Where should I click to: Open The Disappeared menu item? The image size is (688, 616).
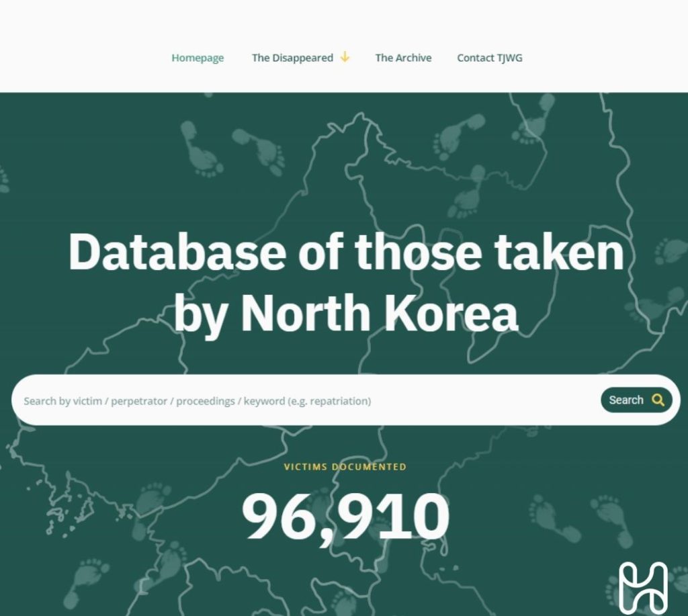coord(292,58)
